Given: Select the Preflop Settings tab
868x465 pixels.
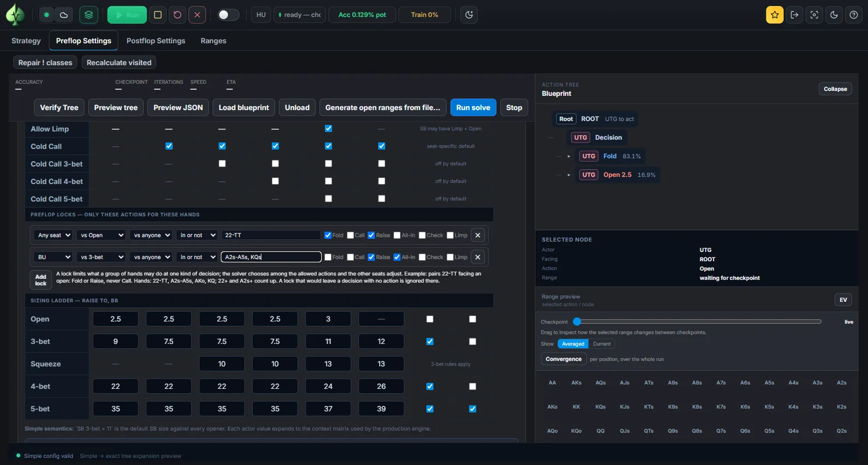Looking at the screenshot, I should tap(83, 41).
